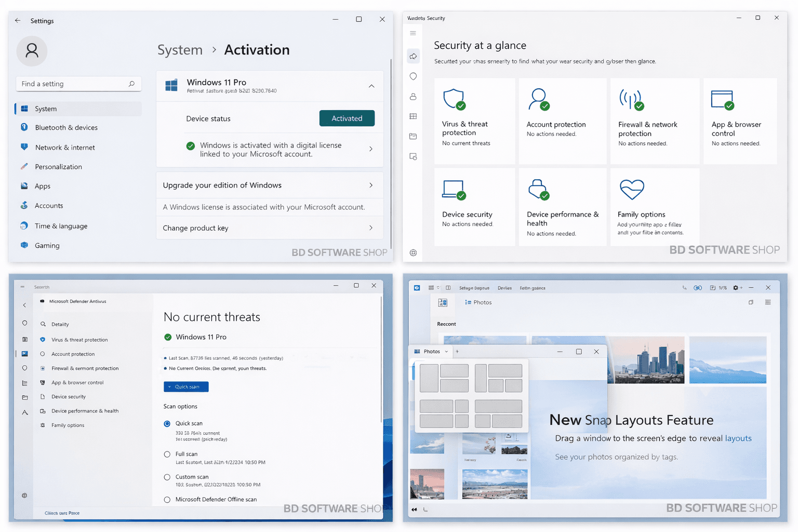Select the account icon in Windows Security sidebar

click(413, 97)
